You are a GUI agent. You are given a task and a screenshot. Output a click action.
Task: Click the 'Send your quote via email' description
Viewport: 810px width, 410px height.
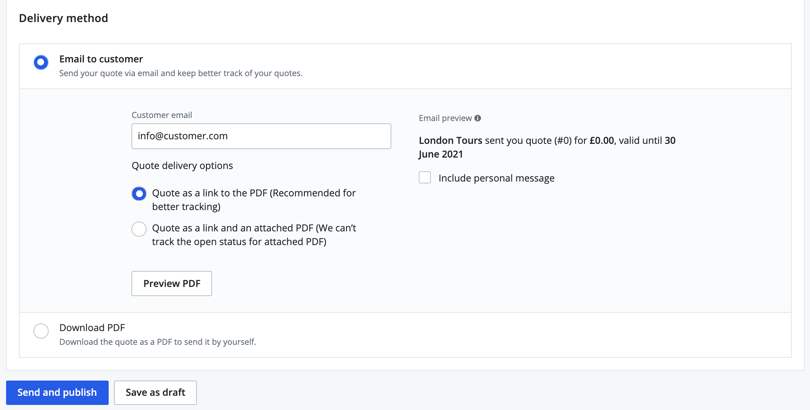point(180,73)
